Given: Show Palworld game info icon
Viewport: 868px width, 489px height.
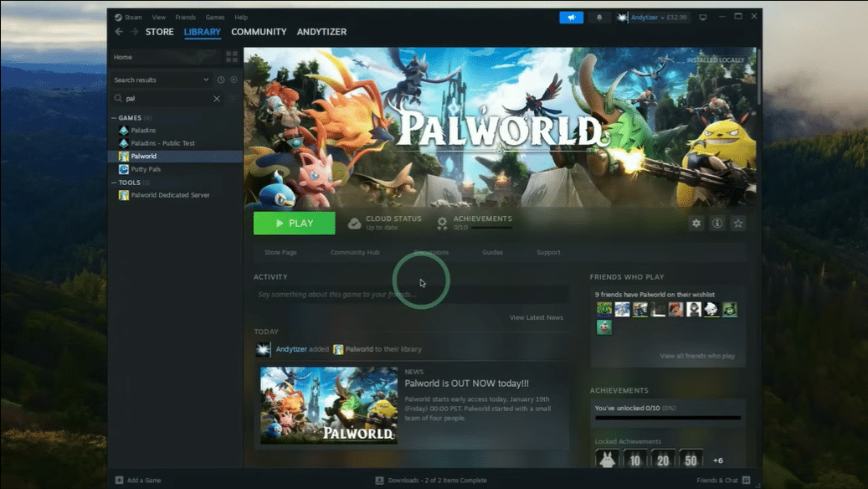Looking at the screenshot, I should pos(717,224).
